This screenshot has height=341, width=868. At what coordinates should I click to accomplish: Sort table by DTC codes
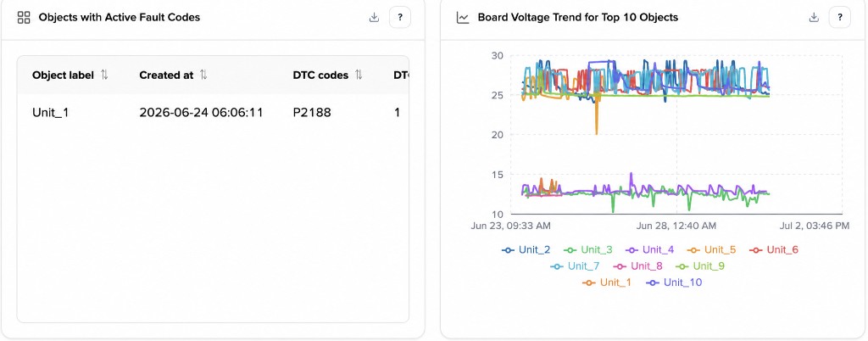359,75
